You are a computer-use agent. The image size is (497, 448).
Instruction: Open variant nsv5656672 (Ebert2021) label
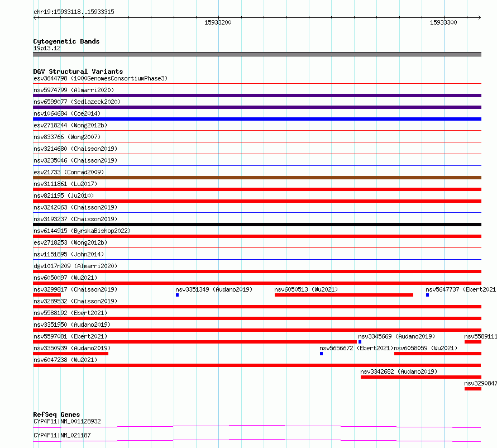[356, 348]
